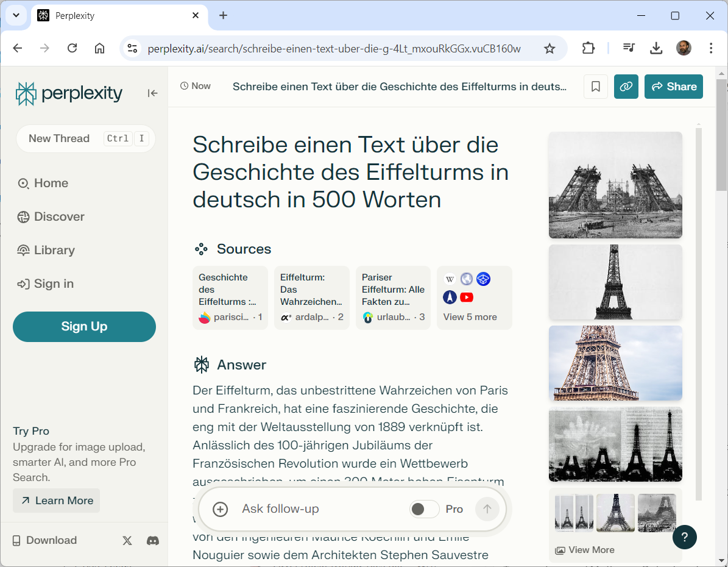Expand View More images
This screenshot has height=567, width=728.
585,550
